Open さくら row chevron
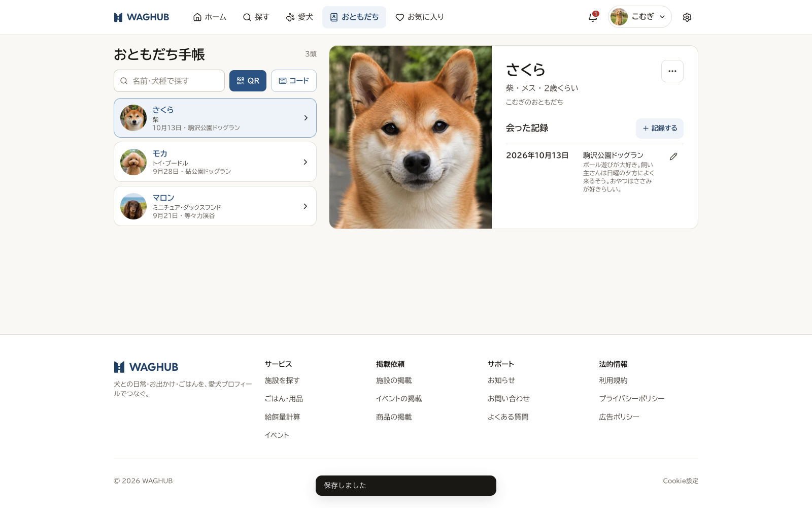The height and width of the screenshot is (508, 812). [x=306, y=118]
